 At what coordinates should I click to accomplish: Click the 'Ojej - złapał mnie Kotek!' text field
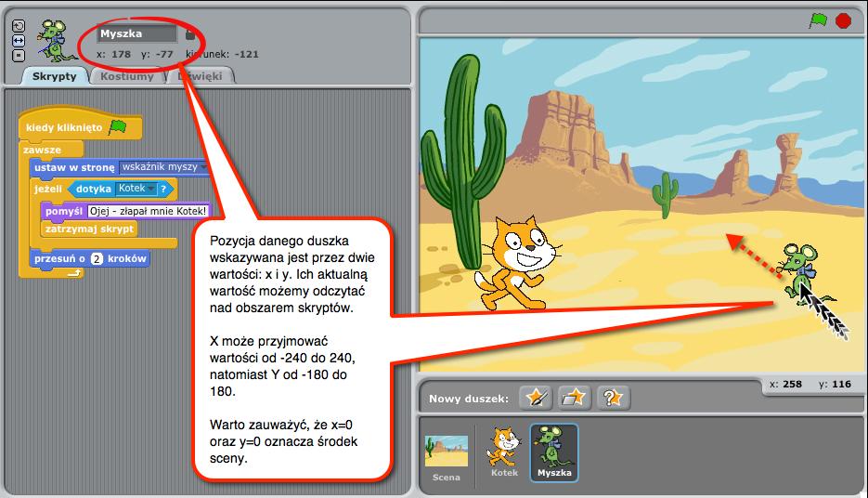pos(148,211)
